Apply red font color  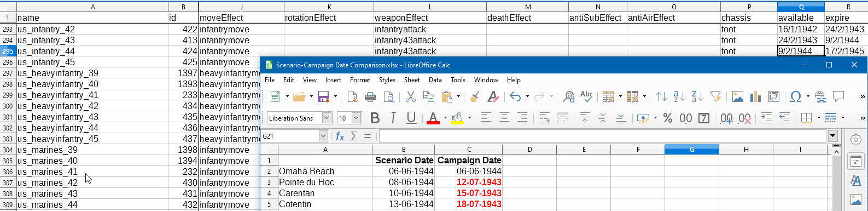click(433, 118)
